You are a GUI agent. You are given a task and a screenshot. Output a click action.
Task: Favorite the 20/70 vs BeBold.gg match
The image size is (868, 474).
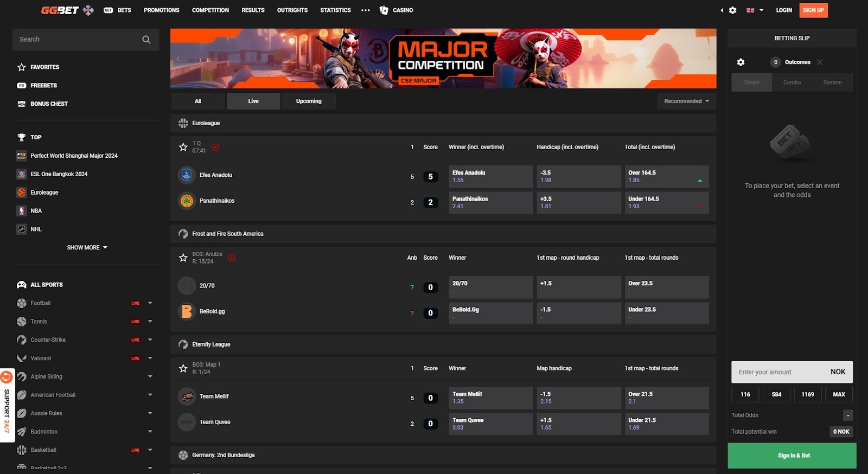pos(183,258)
